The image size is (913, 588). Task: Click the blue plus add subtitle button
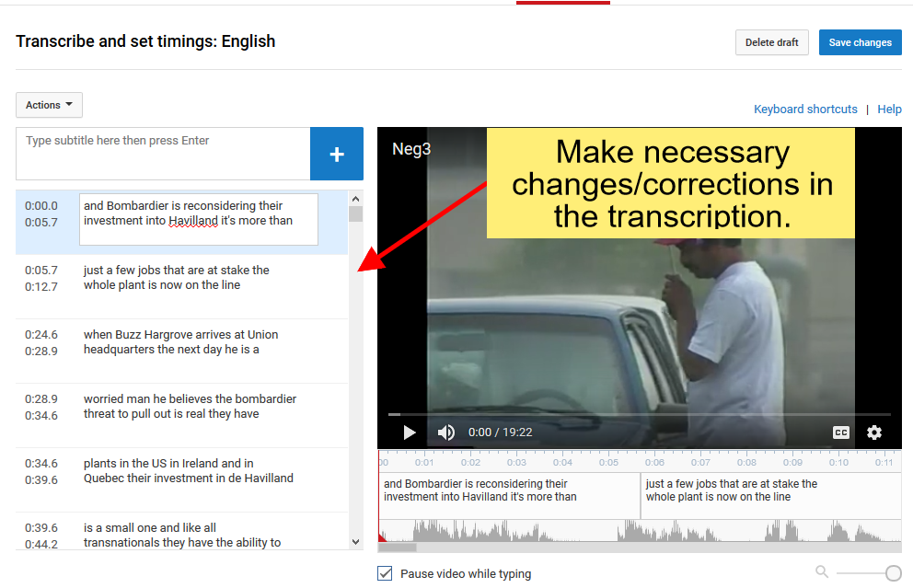[x=337, y=154]
